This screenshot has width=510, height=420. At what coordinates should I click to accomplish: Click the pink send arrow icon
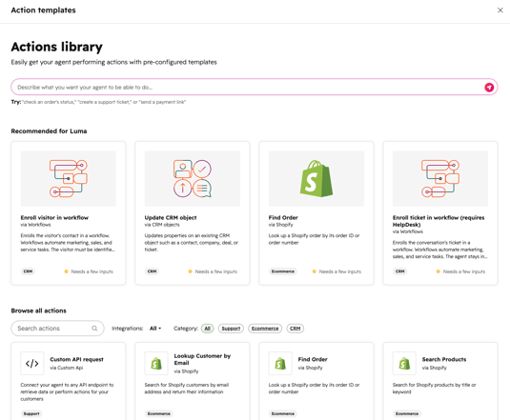[x=489, y=87]
